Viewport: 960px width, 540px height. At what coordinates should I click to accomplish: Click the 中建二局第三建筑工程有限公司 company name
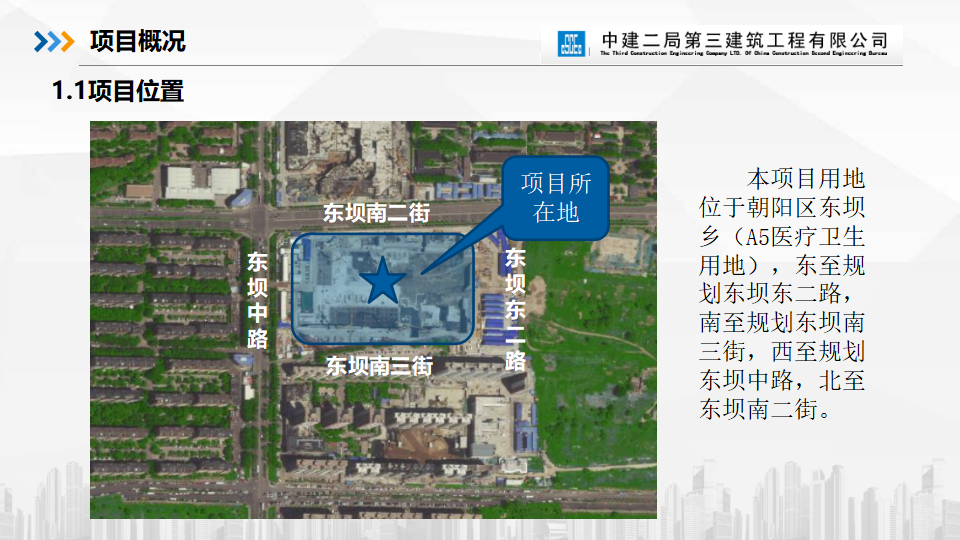click(744, 40)
